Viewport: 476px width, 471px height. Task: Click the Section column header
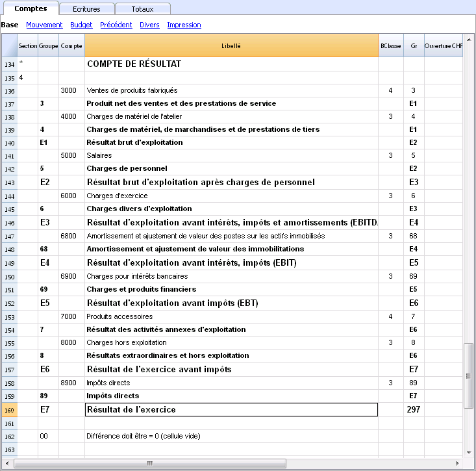click(28, 45)
